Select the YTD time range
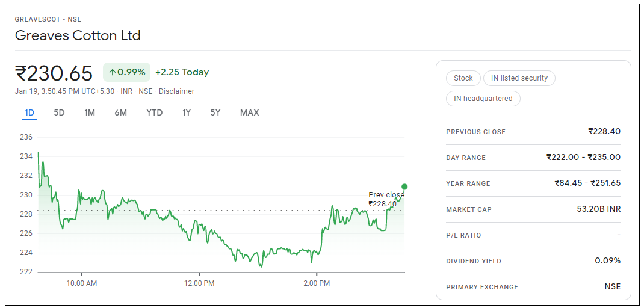Screen dimensions: 644x308 click(x=154, y=112)
